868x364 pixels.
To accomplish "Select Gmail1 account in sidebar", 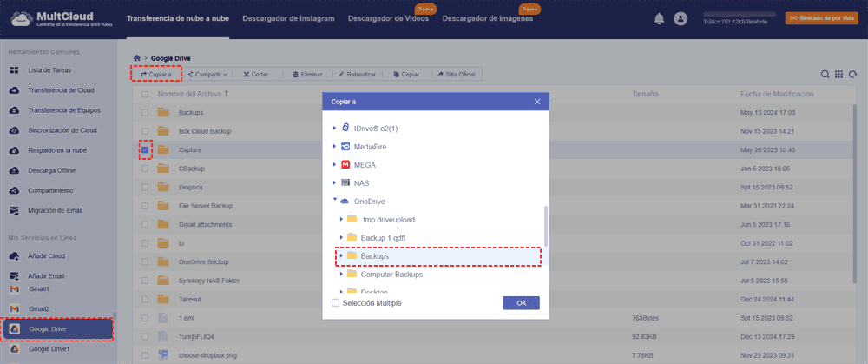I will tap(38, 289).
